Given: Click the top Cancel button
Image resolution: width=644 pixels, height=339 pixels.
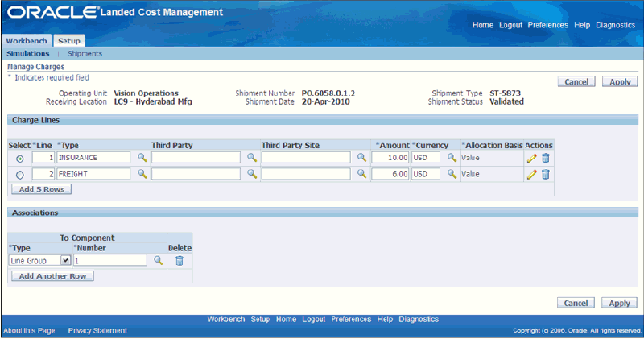Looking at the screenshot, I should point(576,82).
